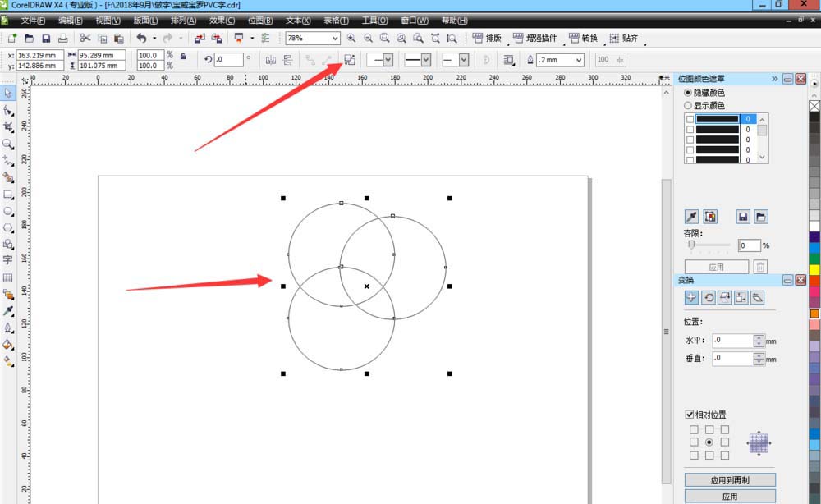The image size is (821, 504).
Task: Open the outline width .2 mm dropdown
Action: click(578, 60)
